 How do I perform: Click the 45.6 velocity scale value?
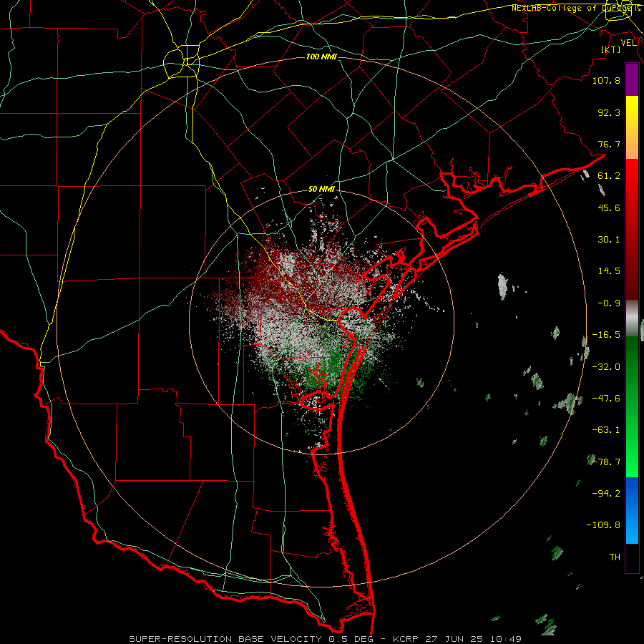click(609, 208)
